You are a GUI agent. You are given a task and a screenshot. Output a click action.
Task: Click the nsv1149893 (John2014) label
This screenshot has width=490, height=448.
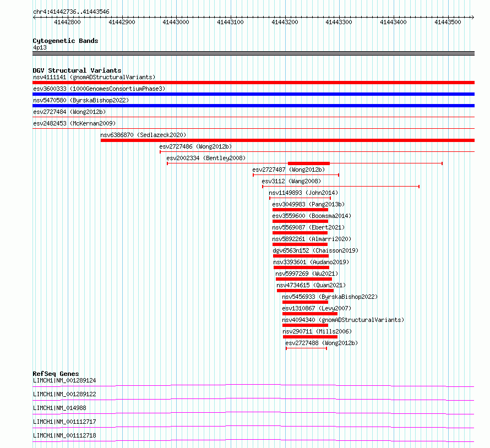[x=303, y=193]
